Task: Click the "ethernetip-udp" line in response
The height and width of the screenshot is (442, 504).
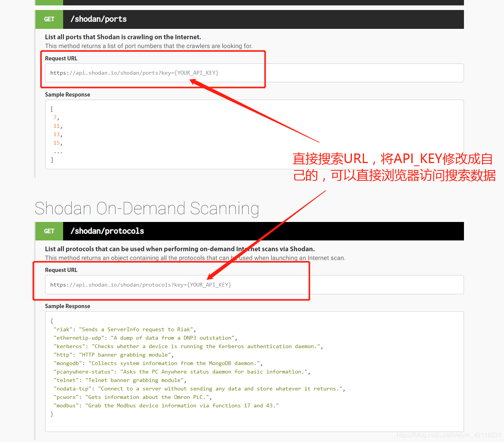Action: tap(146, 338)
